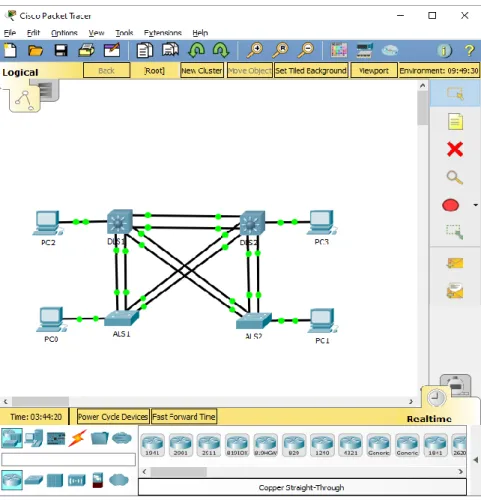481x500 pixels.
Task: Open a file with the folder icon
Action: pyautogui.click(x=35, y=51)
